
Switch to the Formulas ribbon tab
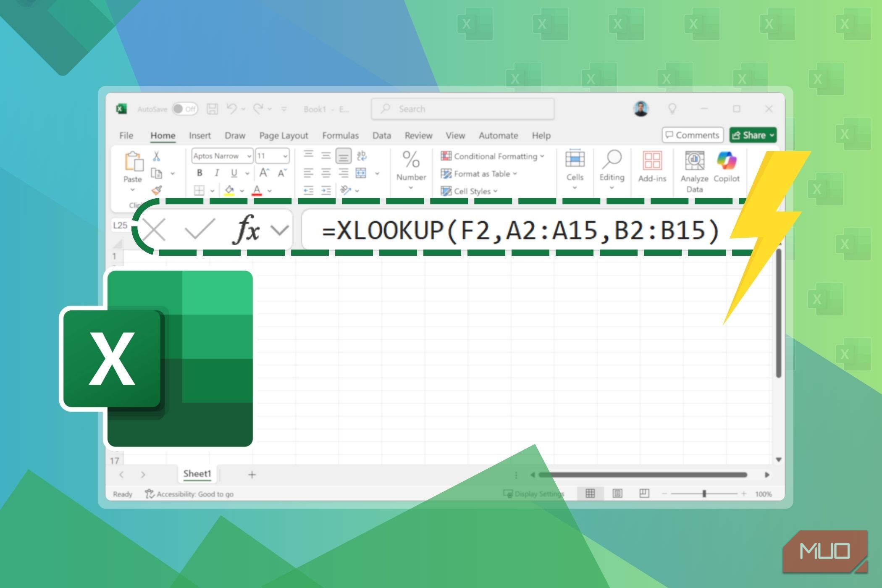click(x=340, y=135)
